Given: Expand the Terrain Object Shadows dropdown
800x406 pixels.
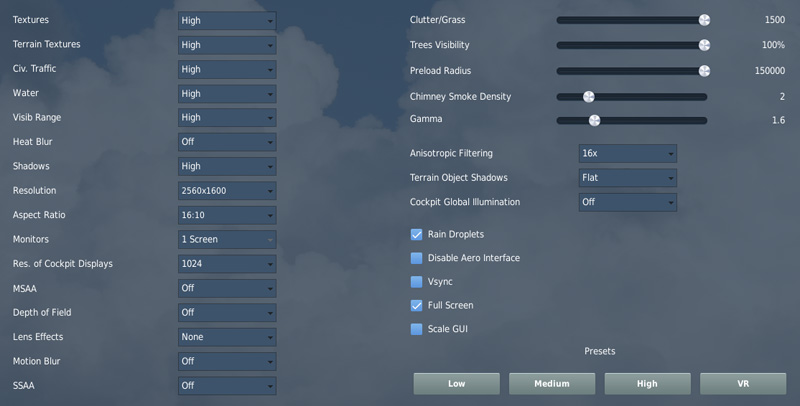Looking at the screenshot, I should click(628, 178).
